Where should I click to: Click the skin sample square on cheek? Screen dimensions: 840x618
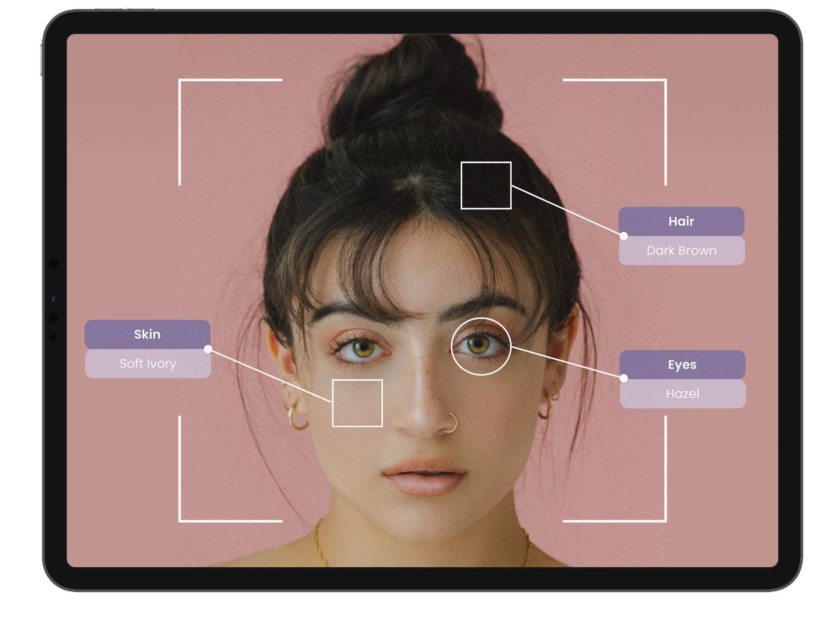pyautogui.click(x=357, y=403)
